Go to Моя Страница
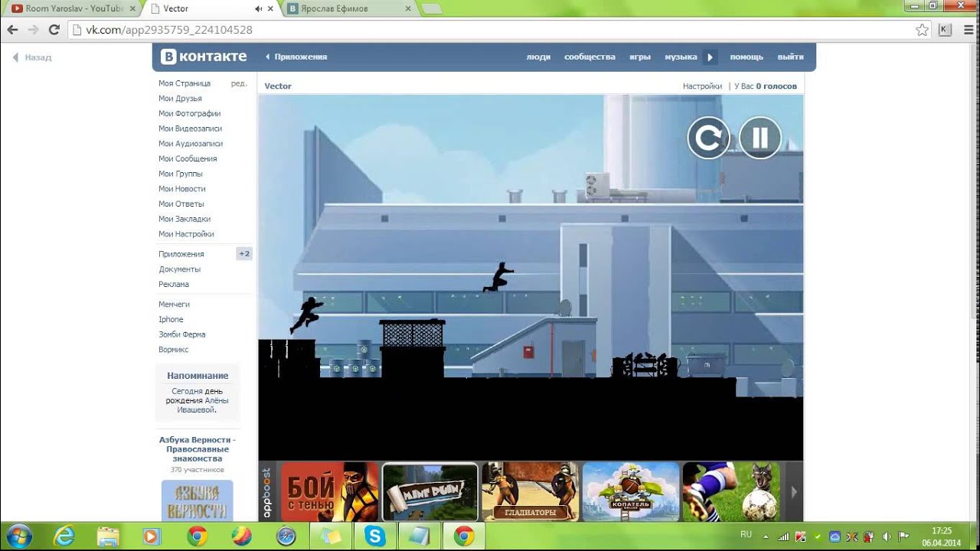The image size is (980, 551). coord(185,83)
